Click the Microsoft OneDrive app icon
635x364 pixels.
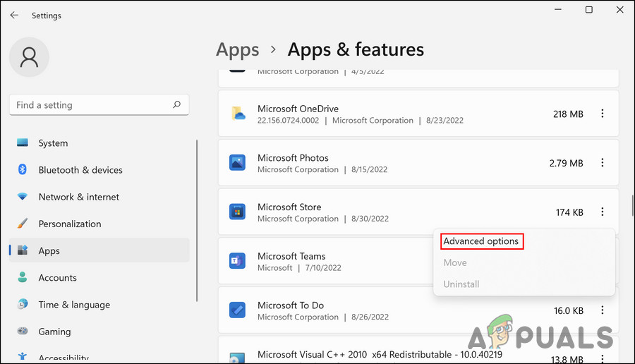tap(238, 114)
